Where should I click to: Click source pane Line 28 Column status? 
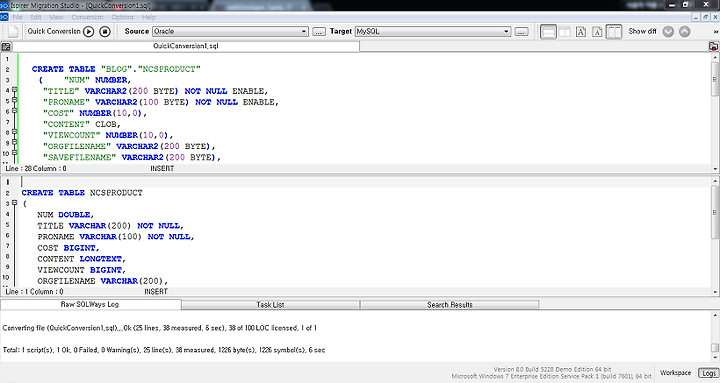[36, 169]
